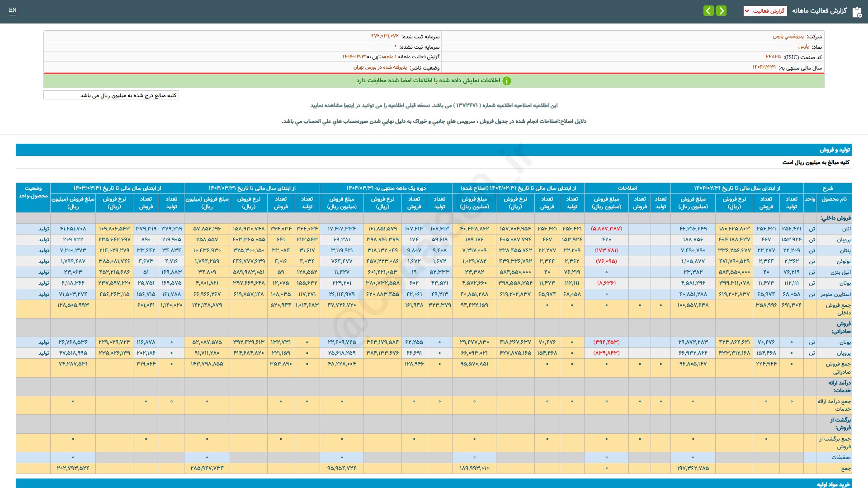868x488 pixels.
Task: Click the پارس symbol value
Action: pos(803,47)
